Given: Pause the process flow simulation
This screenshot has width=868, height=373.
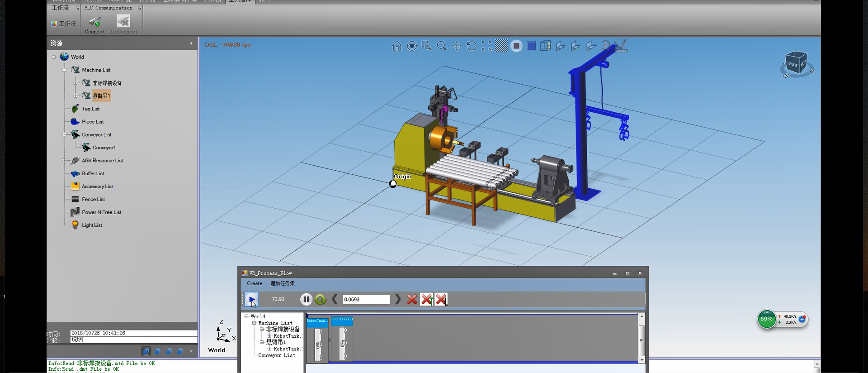Looking at the screenshot, I should pos(306,299).
